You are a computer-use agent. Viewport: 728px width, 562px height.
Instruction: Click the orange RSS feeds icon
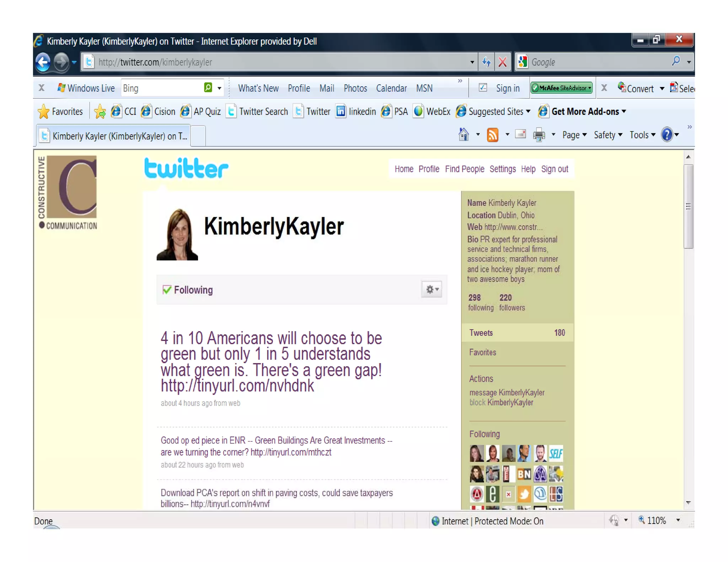coord(492,135)
